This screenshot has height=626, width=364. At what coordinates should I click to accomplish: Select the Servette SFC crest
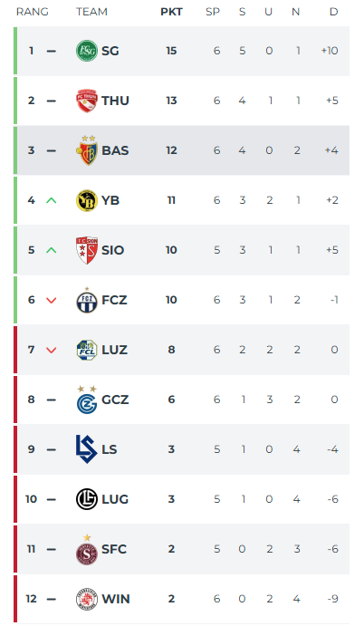tap(87, 550)
